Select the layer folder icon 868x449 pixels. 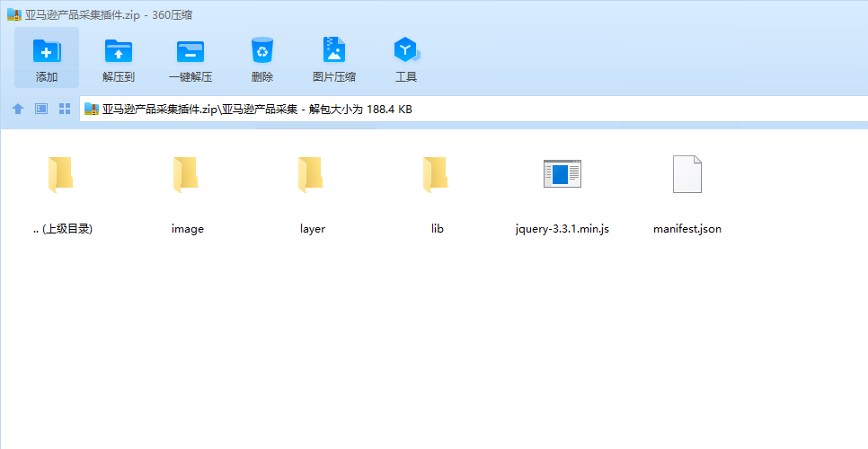pyautogui.click(x=311, y=175)
